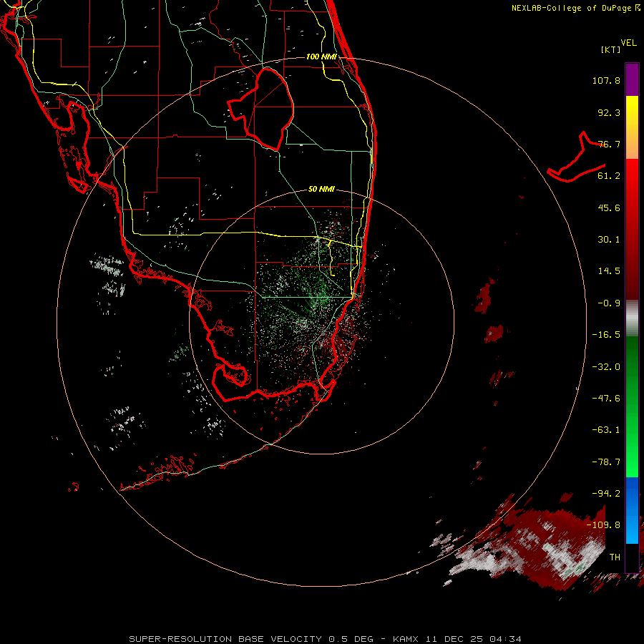
Task: Click the TH legend label
Action: (x=615, y=557)
